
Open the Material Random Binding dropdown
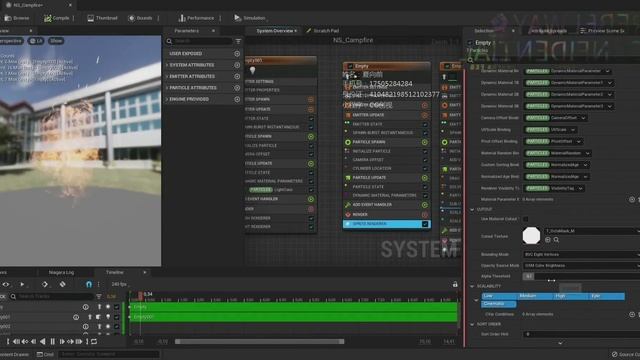558,153
